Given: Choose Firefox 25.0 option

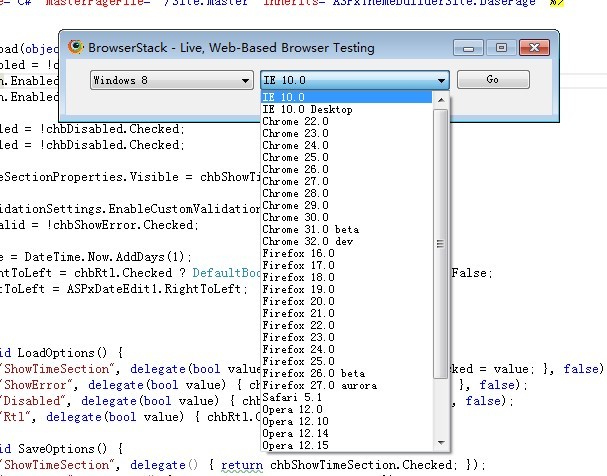Looking at the screenshot, I should 346,361.
